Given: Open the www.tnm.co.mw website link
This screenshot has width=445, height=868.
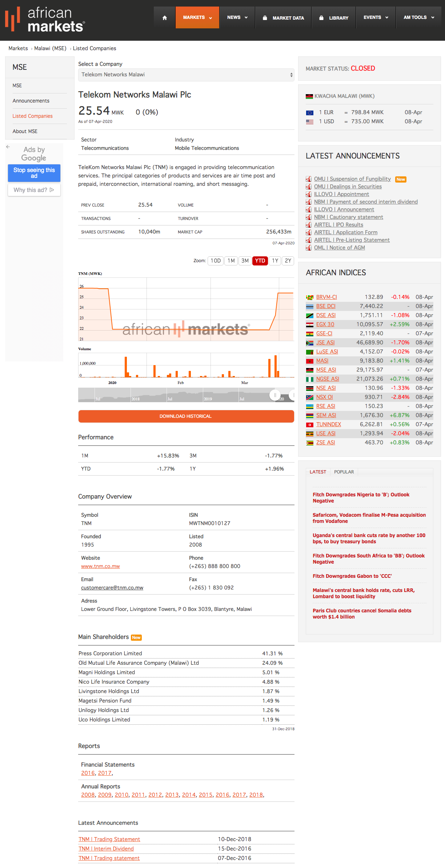Looking at the screenshot, I should point(100,567).
